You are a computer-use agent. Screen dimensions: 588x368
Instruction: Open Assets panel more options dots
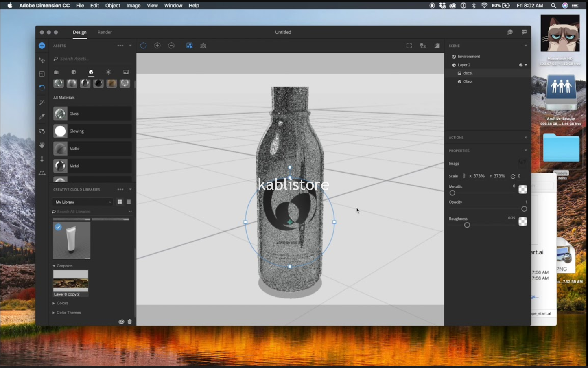(x=120, y=46)
